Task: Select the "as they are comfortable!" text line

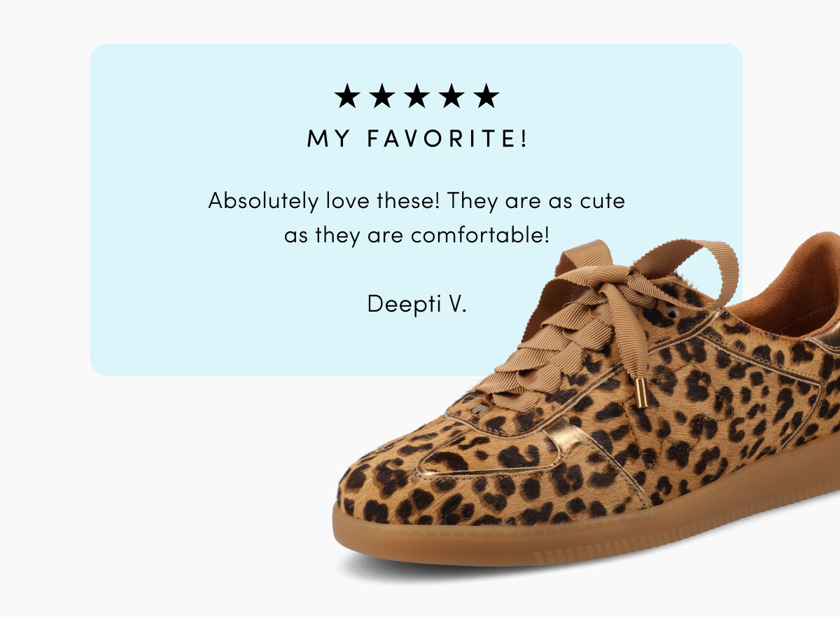Action: (x=416, y=235)
